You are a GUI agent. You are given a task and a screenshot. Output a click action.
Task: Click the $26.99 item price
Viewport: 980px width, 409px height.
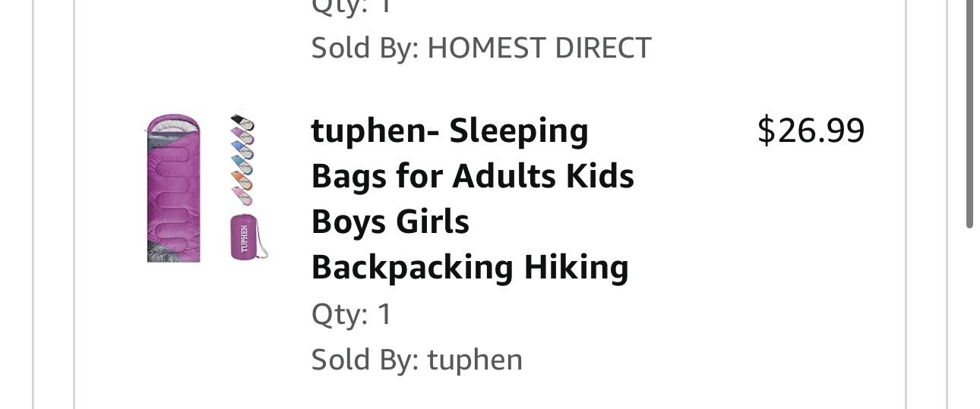(x=811, y=131)
